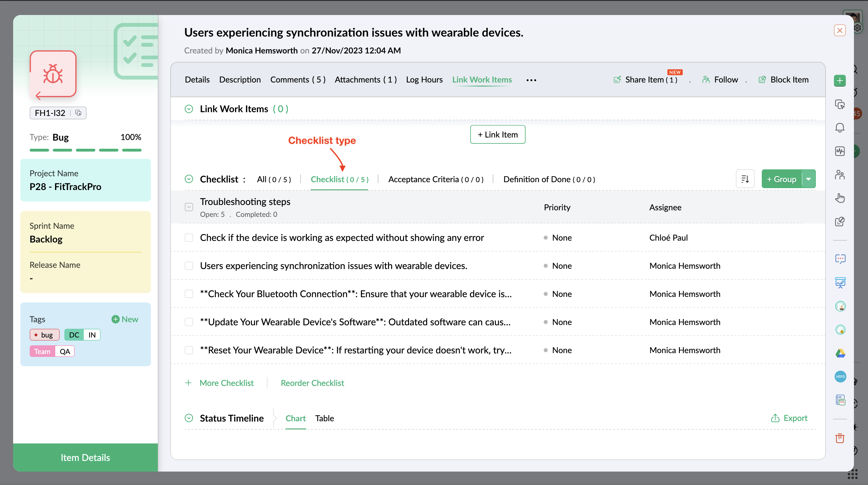
Task: Switch to the Comments tab
Action: [x=297, y=80]
